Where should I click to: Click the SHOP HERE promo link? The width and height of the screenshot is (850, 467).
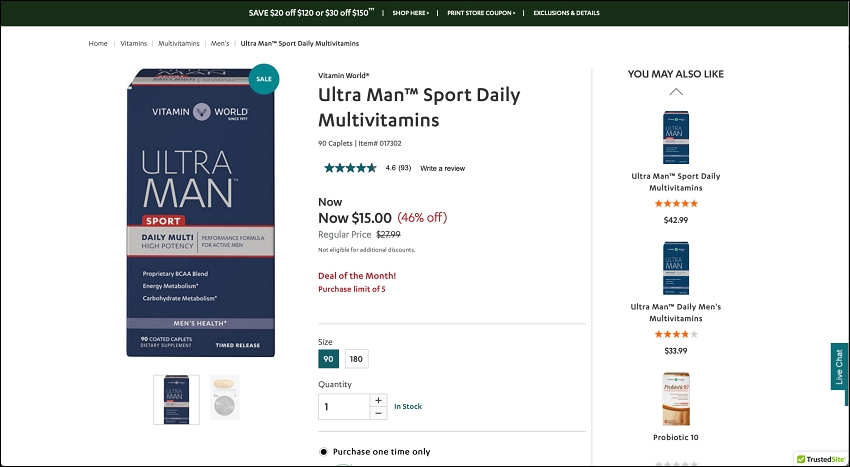click(410, 13)
